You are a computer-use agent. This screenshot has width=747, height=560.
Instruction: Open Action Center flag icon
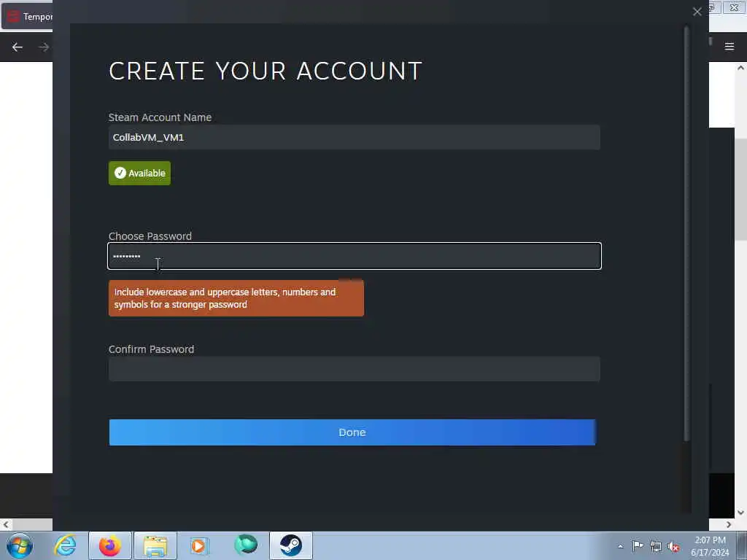(638, 546)
